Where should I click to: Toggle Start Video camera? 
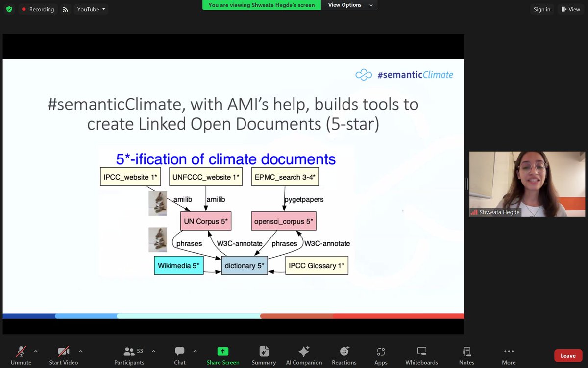pyautogui.click(x=64, y=356)
